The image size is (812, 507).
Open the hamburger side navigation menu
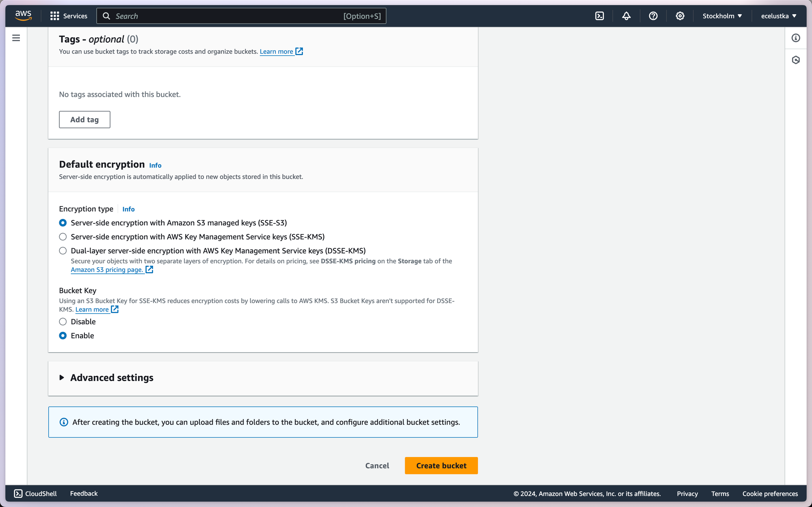(x=16, y=38)
